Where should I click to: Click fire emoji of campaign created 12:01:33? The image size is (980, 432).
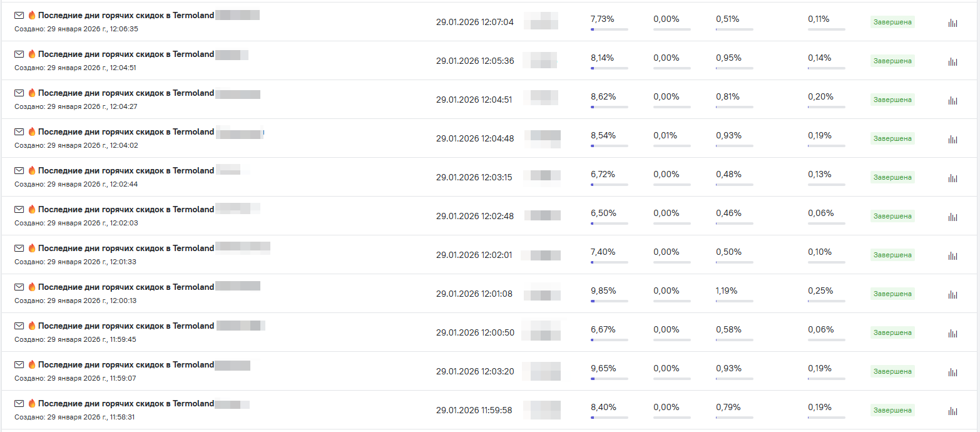[x=32, y=249]
